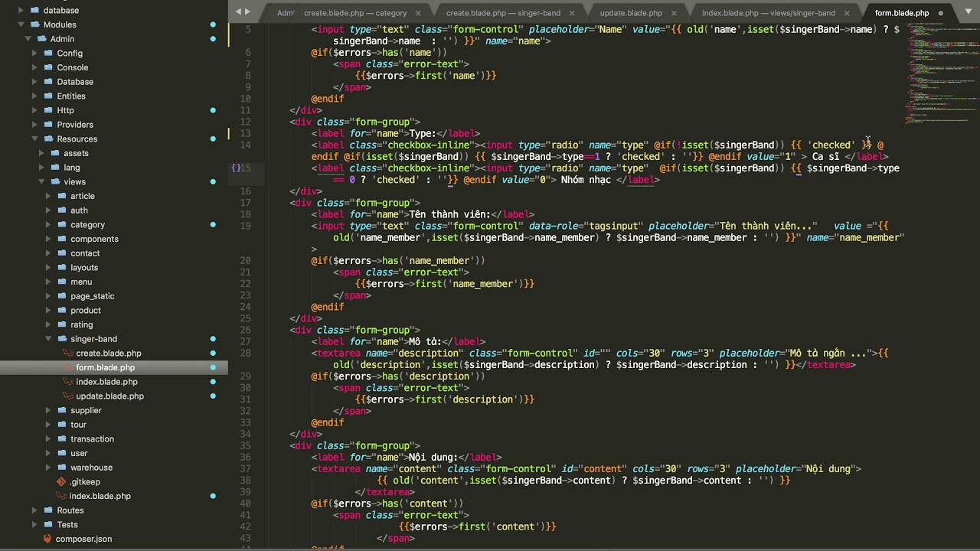Select the supplier folder
Image resolution: width=980 pixels, height=551 pixels.
click(86, 410)
